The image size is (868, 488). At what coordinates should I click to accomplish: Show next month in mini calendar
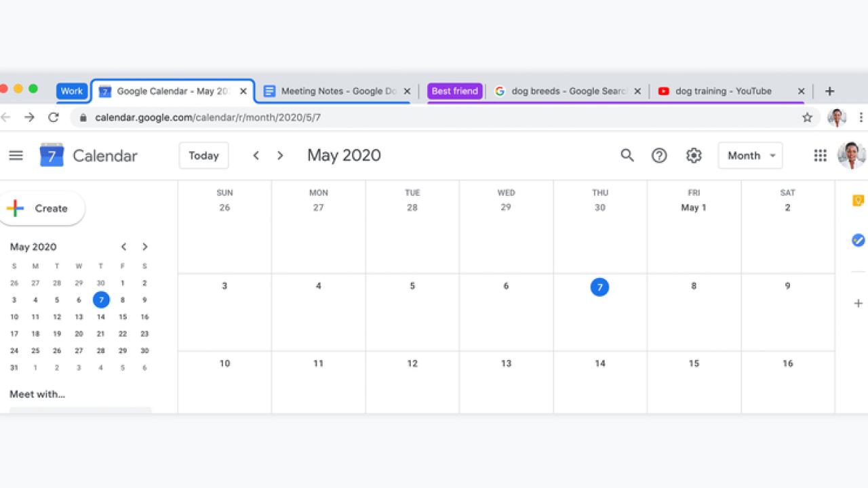coord(144,247)
